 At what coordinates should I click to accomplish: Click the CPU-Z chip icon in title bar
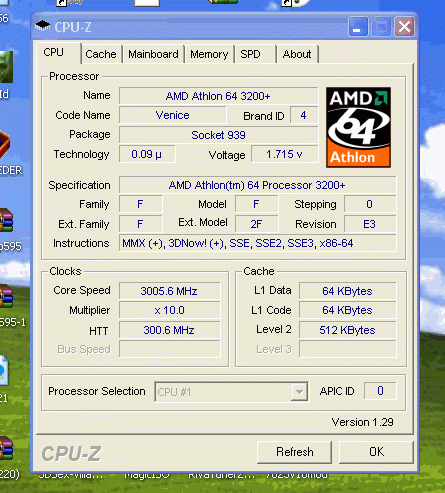pos(43,26)
